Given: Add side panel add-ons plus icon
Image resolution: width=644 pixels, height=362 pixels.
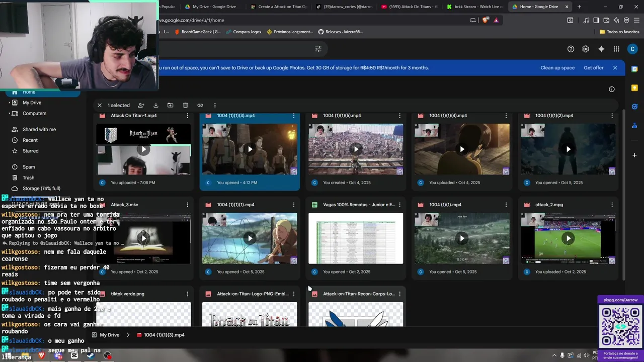Looking at the screenshot, I should click(x=634, y=155).
